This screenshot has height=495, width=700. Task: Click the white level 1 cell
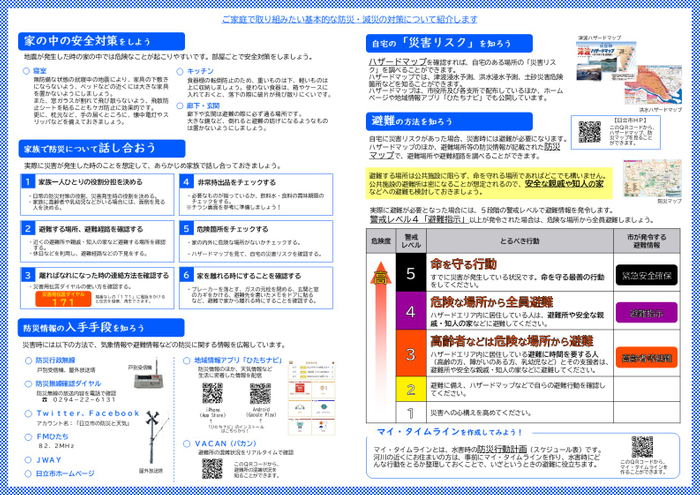point(411,412)
